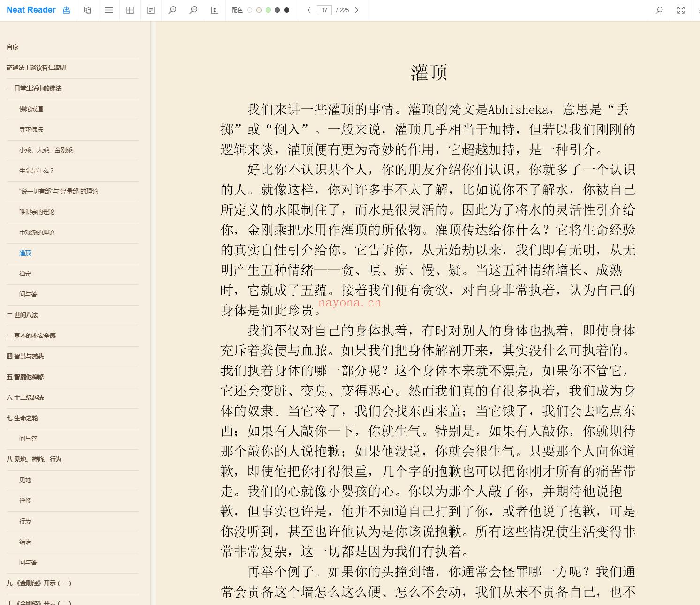Open chapter 四 智慧与慈悲
This screenshot has width=700, height=605.
25,356
